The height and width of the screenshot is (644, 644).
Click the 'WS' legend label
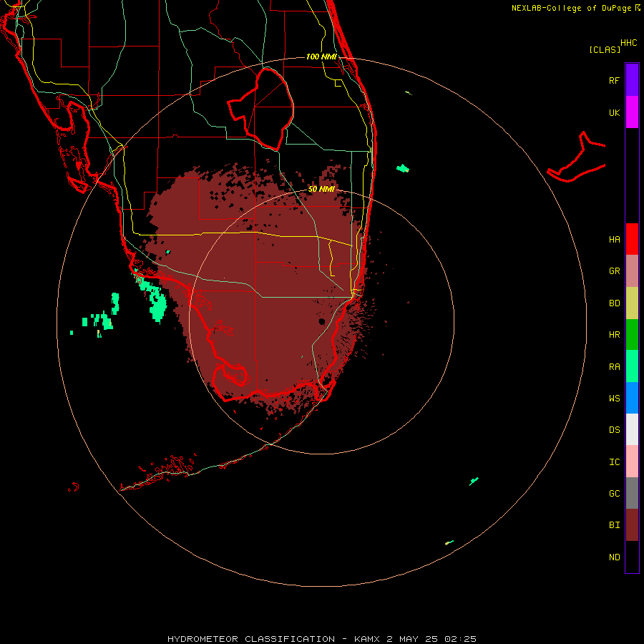[x=614, y=399]
